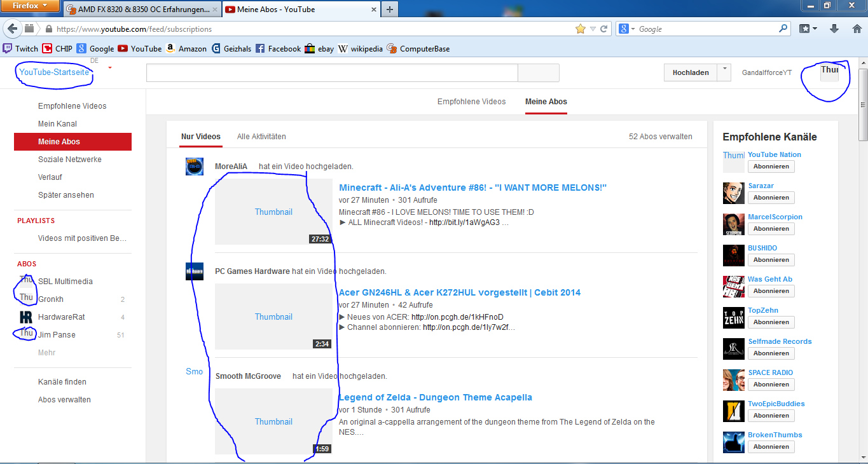Click the BUSHIDO channel avatar

click(x=734, y=256)
